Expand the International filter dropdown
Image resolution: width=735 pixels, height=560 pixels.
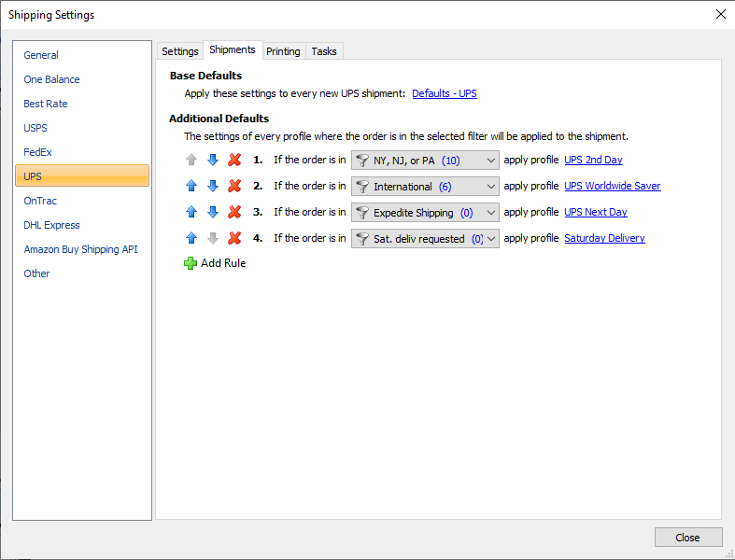(x=425, y=187)
